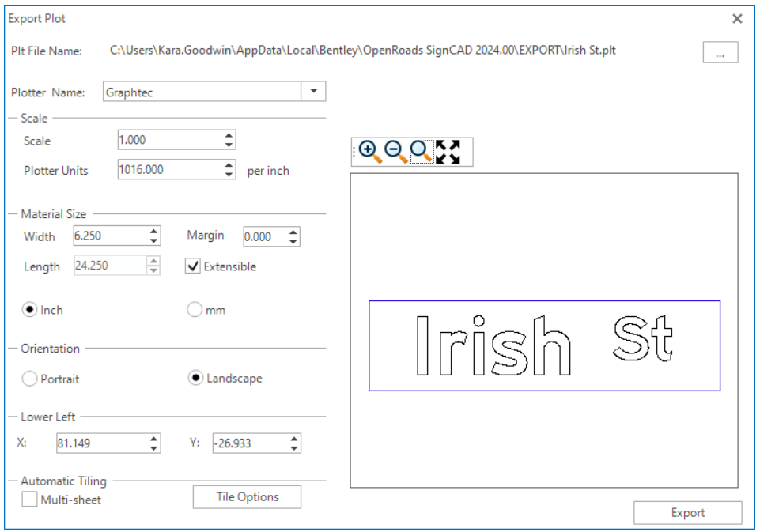Click the preview toolbar grip handle
This screenshot has height=532, width=760.
354,152
